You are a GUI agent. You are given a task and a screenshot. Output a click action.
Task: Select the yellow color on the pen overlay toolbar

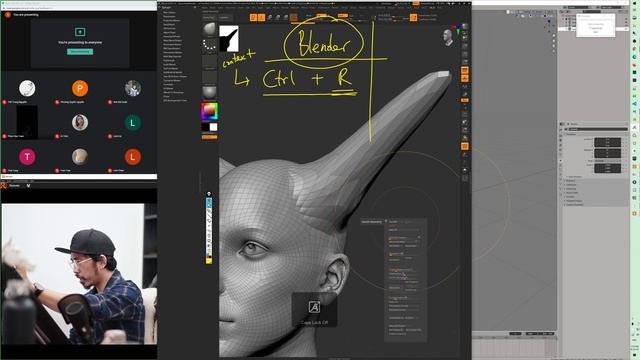209,260
